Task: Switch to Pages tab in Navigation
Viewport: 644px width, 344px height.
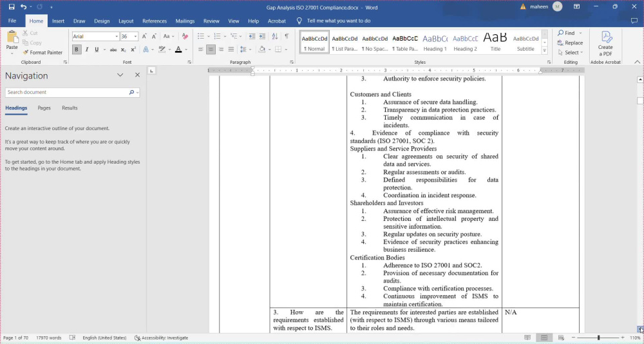Action: pyautogui.click(x=44, y=108)
